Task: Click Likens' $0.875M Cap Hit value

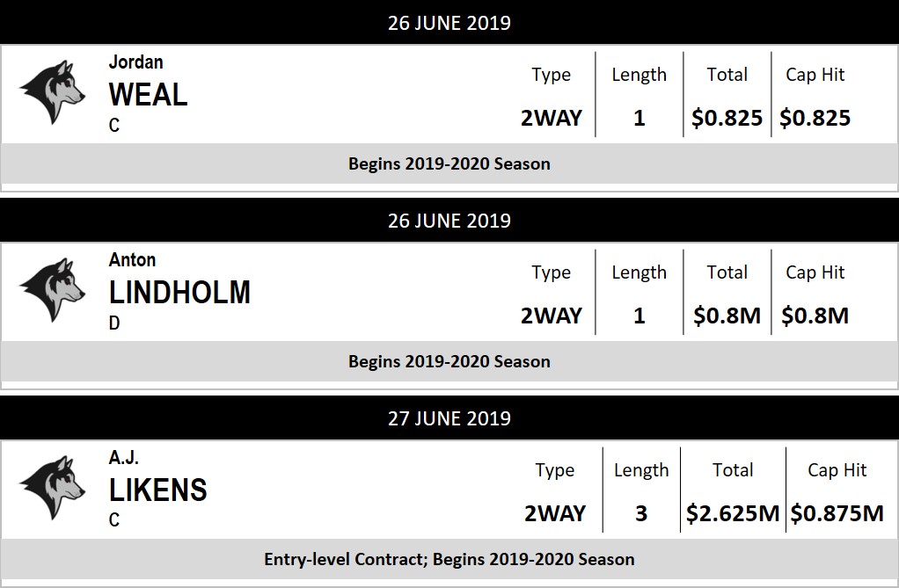Action: [x=837, y=513]
